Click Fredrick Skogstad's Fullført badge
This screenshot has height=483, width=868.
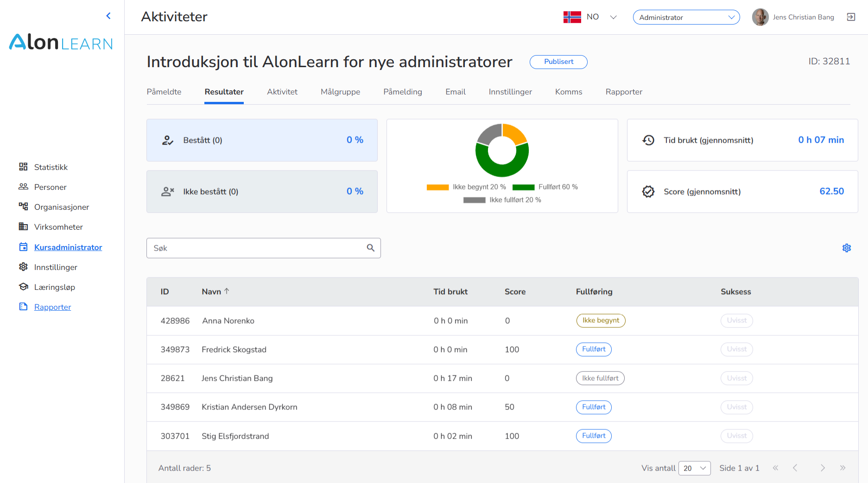594,349
